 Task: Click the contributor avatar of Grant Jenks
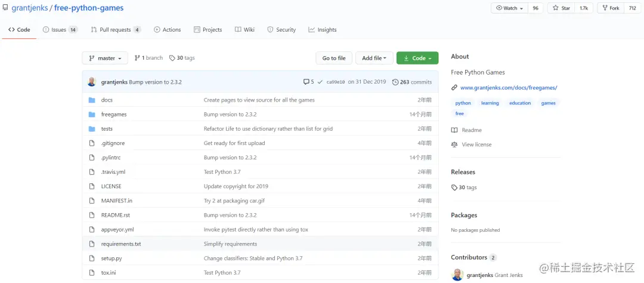(457, 275)
